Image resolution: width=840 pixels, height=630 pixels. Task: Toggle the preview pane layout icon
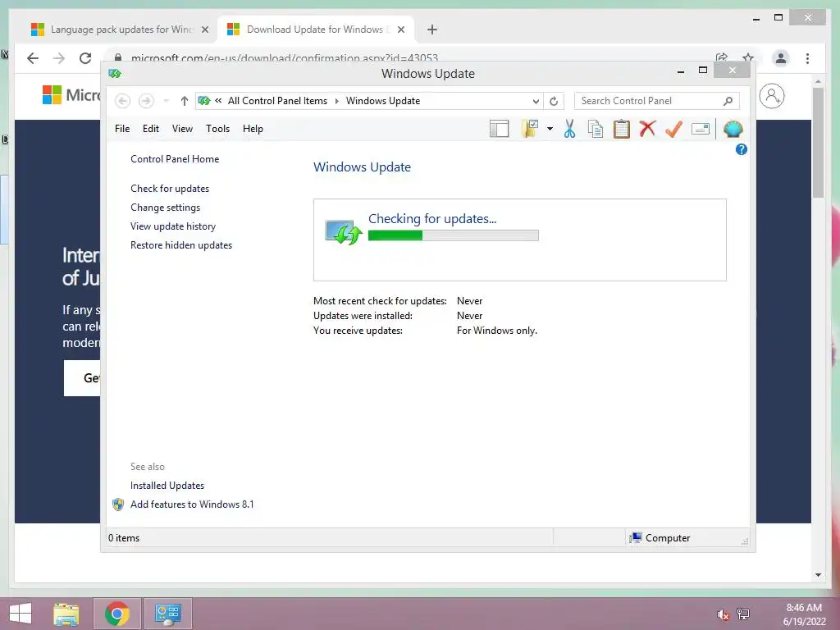coord(500,129)
